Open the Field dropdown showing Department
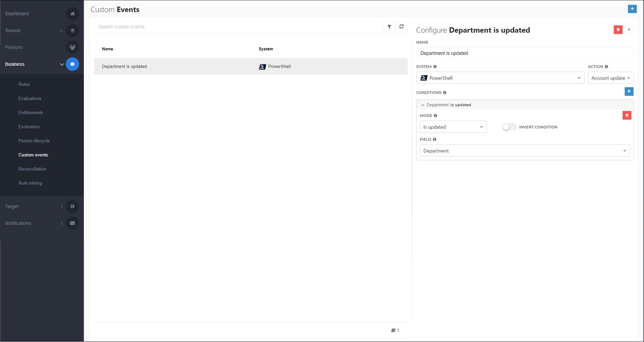This screenshot has height=342, width=644. [525, 151]
